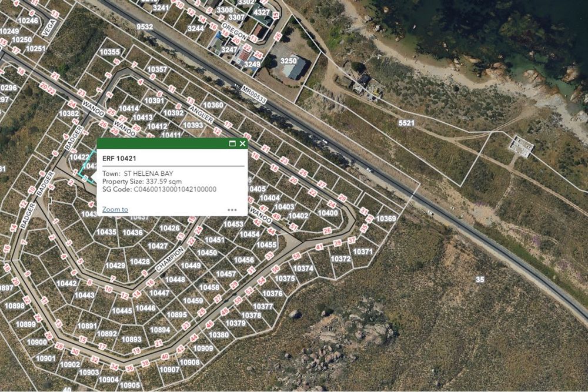Select the farm parcel labeled 35
Screen dimensions: 588x392
click(480, 280)
